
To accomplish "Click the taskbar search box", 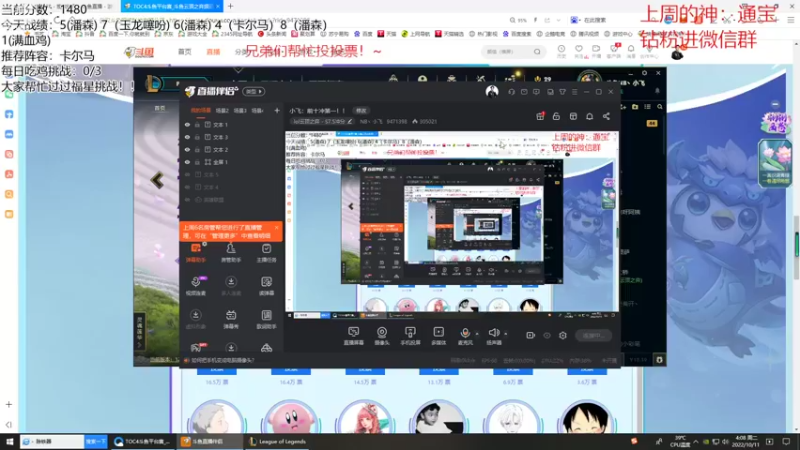I will [x=52, y=441].
